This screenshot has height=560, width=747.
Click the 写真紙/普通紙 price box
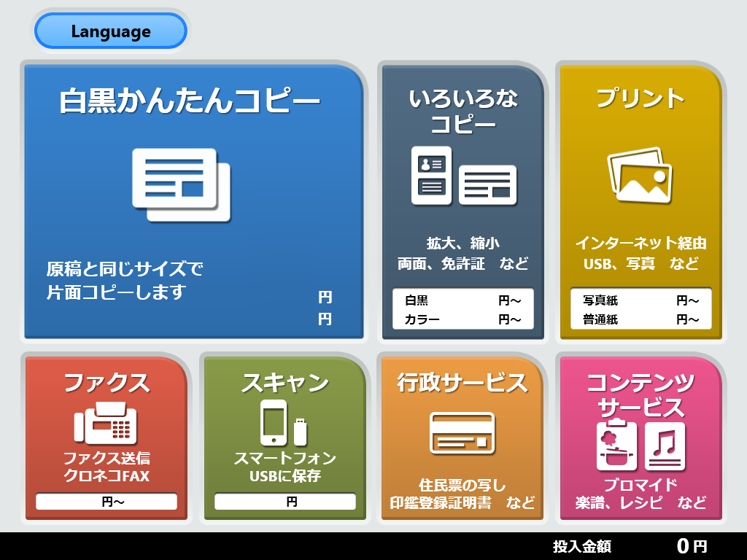[x=640, y=308]
